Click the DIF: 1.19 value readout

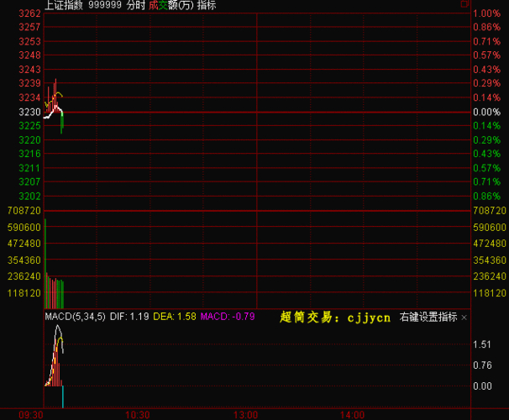[129, 318]
